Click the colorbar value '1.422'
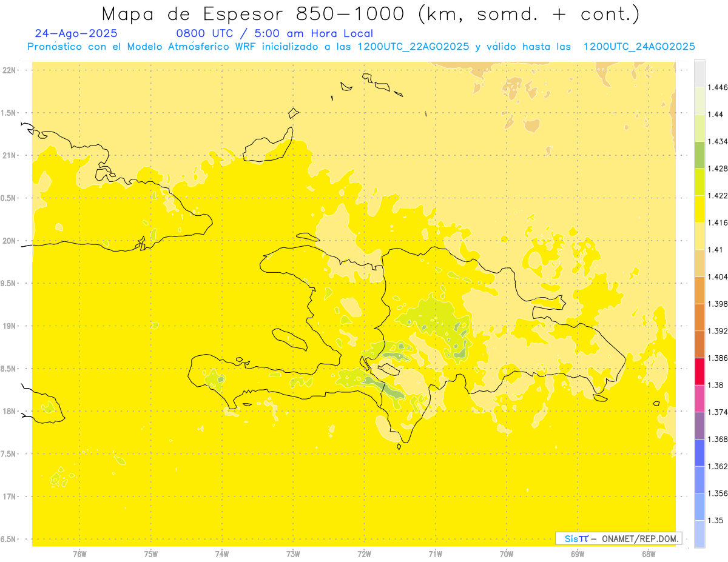 tap(718, 196)
